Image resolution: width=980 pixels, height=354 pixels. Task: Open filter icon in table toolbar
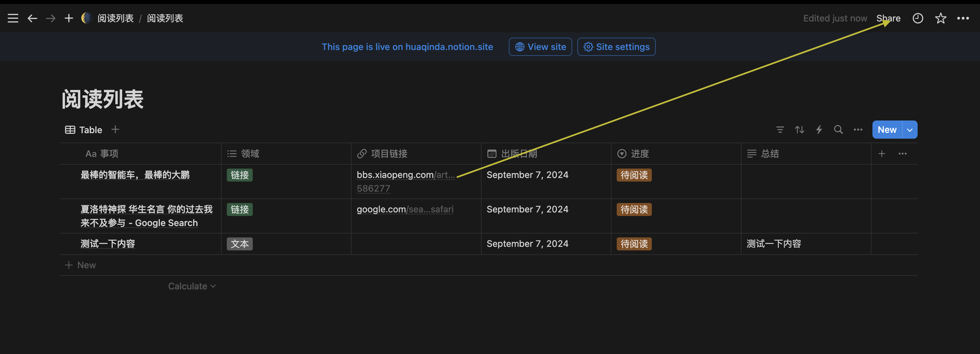pos(780,130)
